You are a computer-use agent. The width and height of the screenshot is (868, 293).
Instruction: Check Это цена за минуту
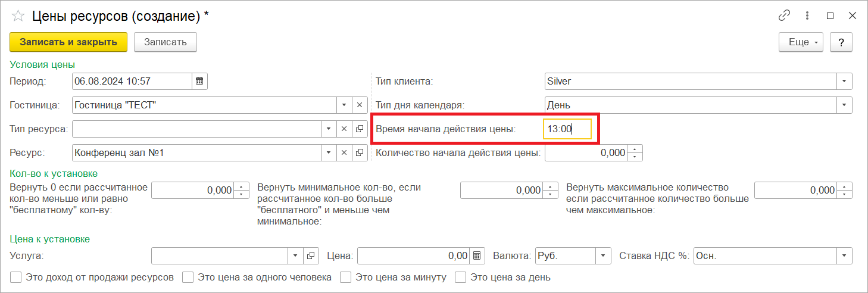pos(345,277)
